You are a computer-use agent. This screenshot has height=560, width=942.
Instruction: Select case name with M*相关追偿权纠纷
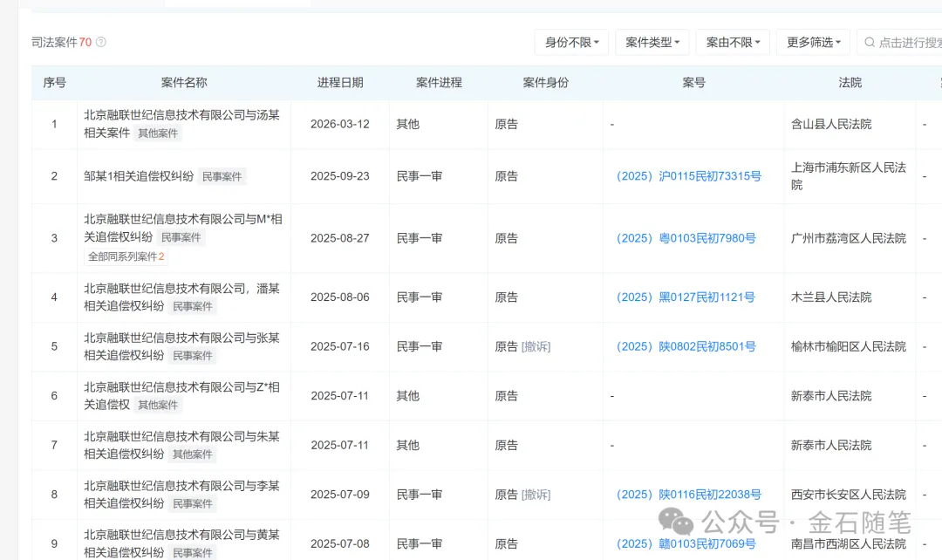[x=182, y=228]
